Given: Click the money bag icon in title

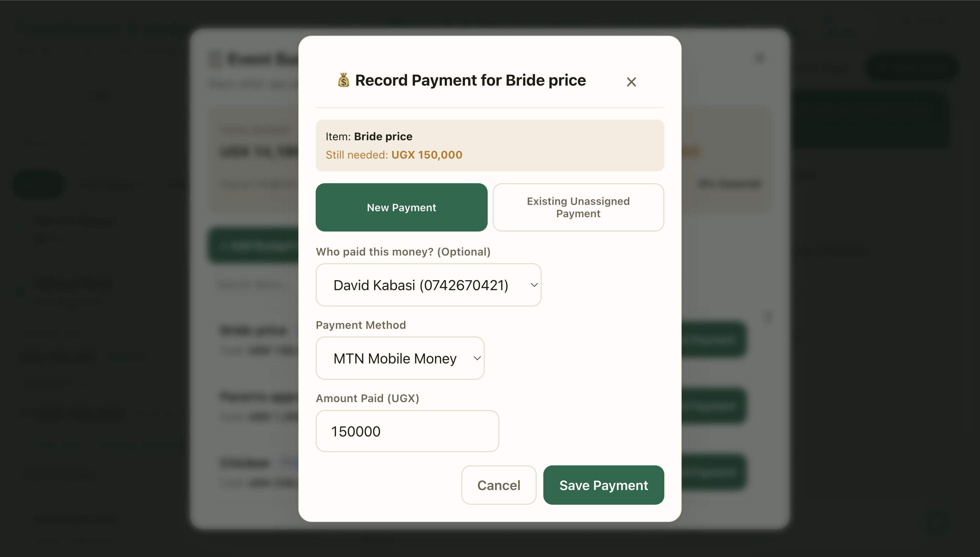Looking at the screenshot, I should 343,80.
